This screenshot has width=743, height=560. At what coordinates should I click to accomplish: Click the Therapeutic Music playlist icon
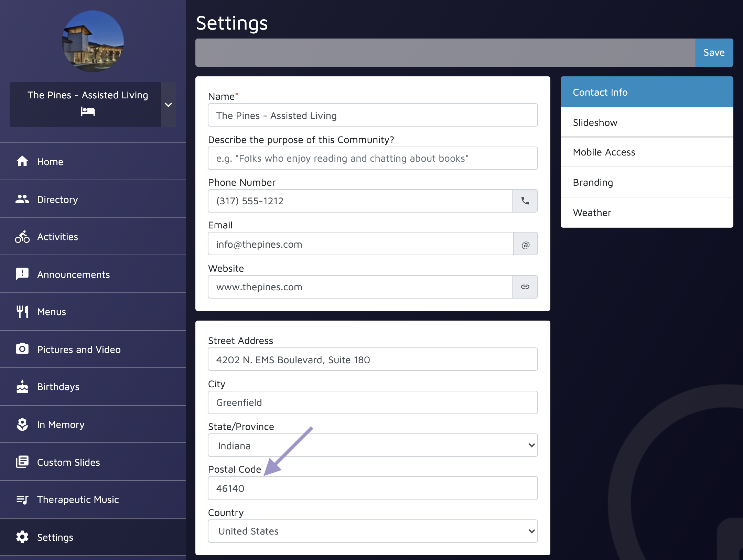pos(22,499)
